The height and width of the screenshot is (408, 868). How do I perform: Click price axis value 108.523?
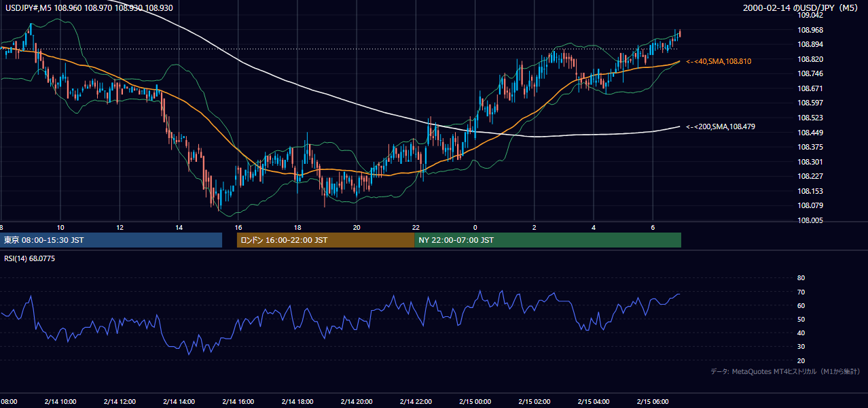[810, 118]
